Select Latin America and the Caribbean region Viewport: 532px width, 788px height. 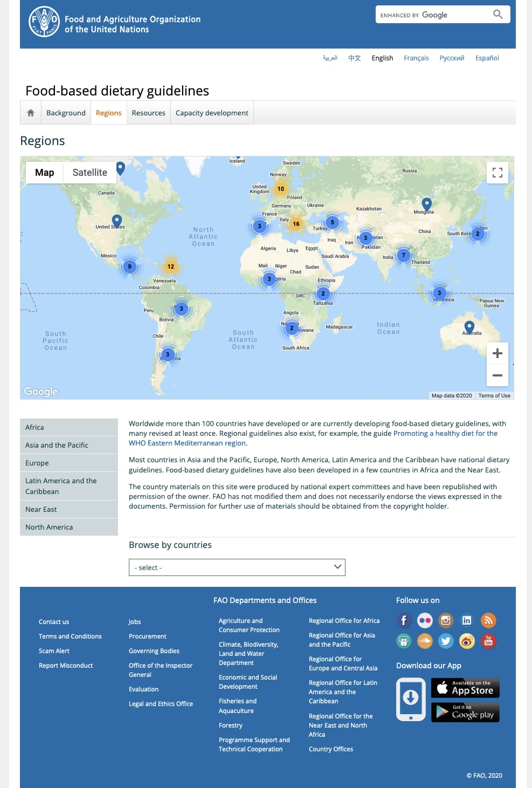click(x=69, y=486)
